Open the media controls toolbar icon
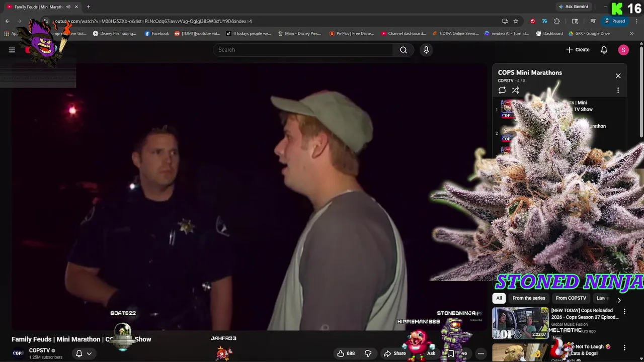 pos(593,21)
